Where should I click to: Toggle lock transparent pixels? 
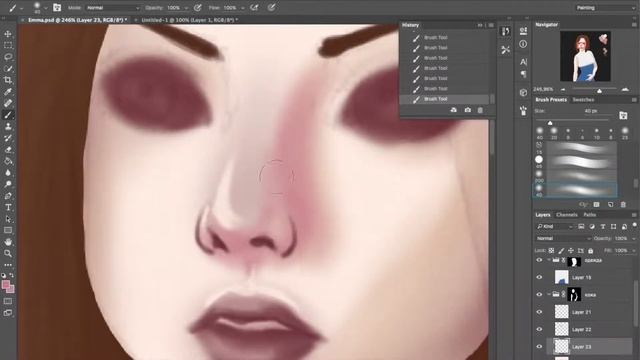coord(551,251)
